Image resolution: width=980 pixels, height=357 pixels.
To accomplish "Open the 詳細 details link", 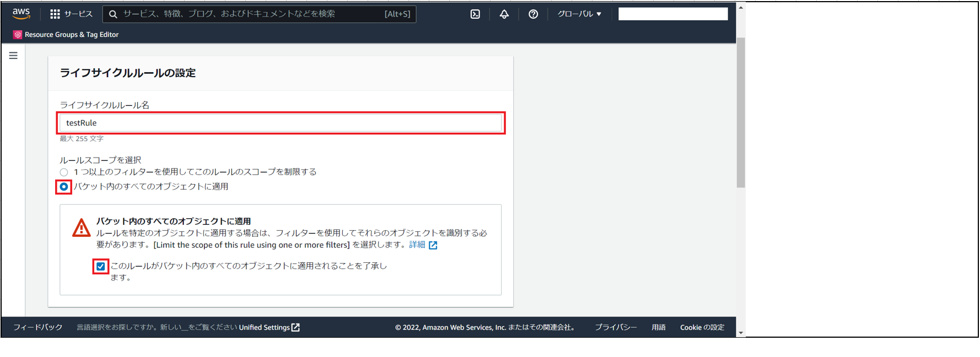I will click(x=417, y=245).
